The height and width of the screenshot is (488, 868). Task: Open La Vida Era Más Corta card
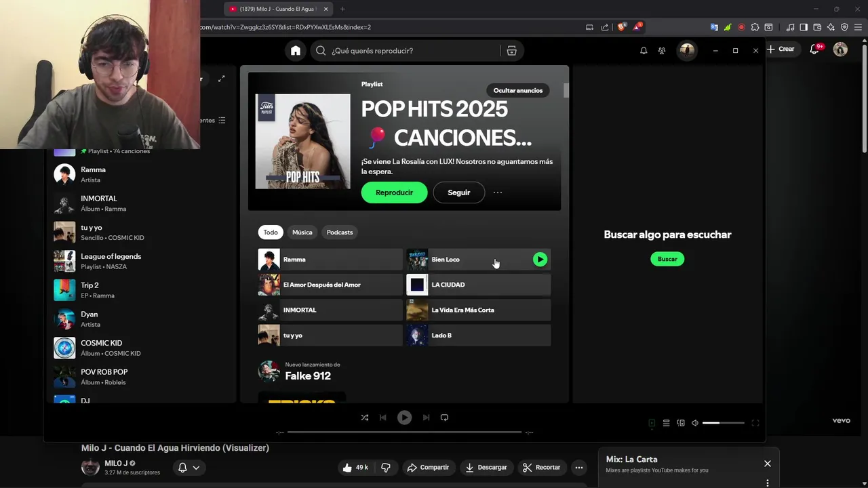[x=479, y=310]
